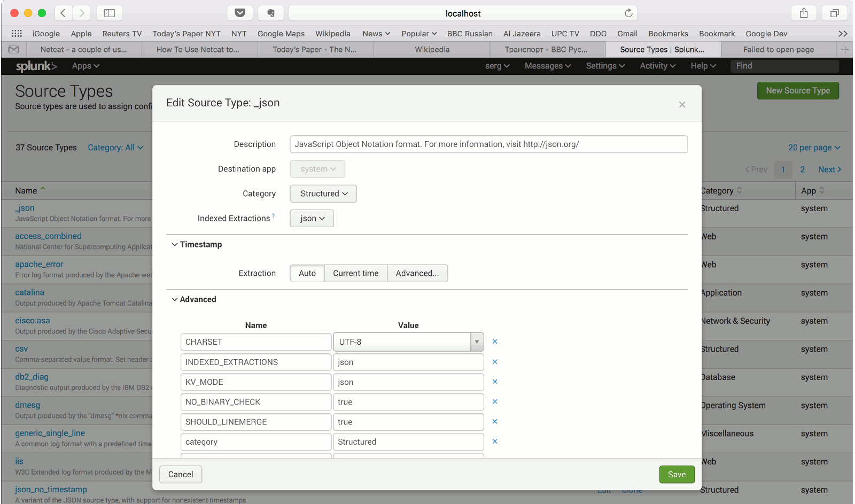Open the access_combined source type
This screenshot has width=855, height=504.
click(x=48, y=236)
